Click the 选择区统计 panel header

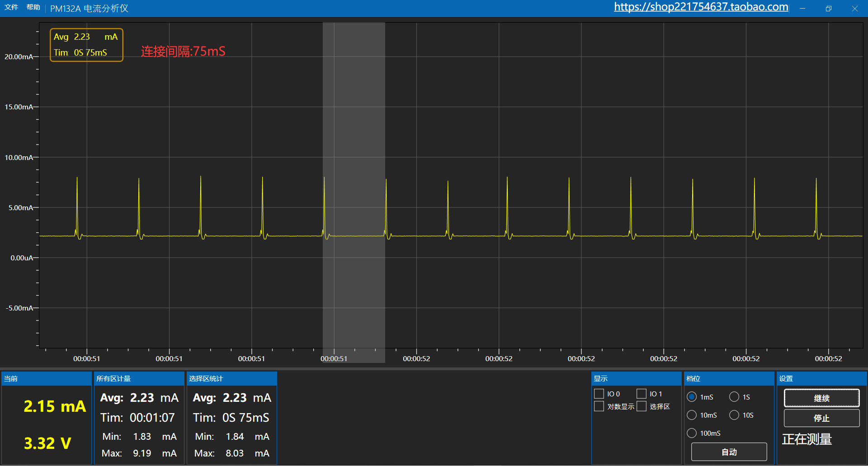(232, 378)
